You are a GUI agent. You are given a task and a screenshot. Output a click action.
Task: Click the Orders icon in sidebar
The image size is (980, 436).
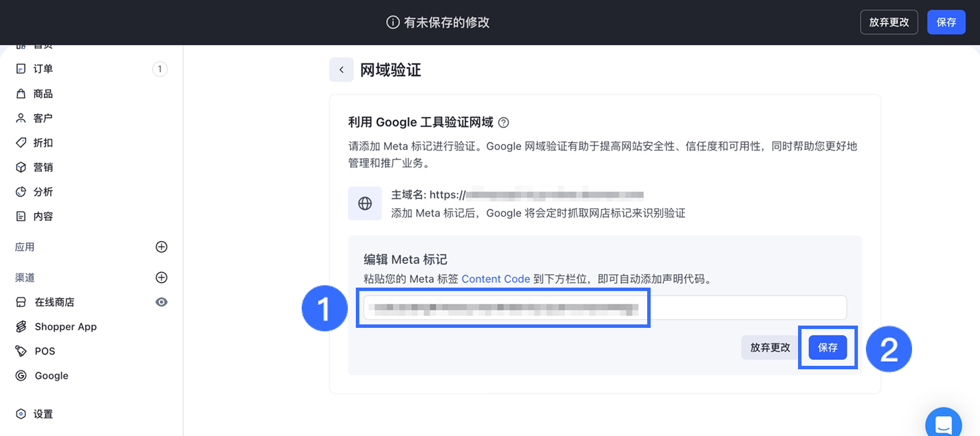pyautogui.click(x=21, y=69)
